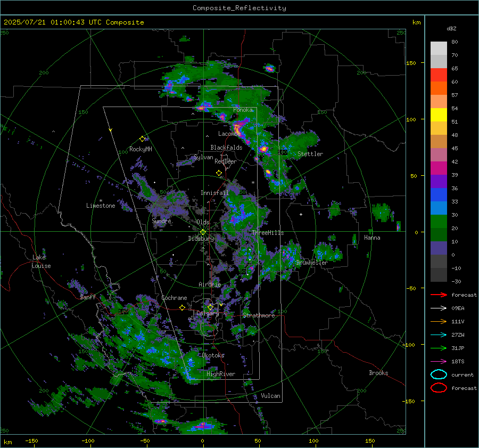Click the Calgary city label
479x448 pixels.
coord(208,313)
